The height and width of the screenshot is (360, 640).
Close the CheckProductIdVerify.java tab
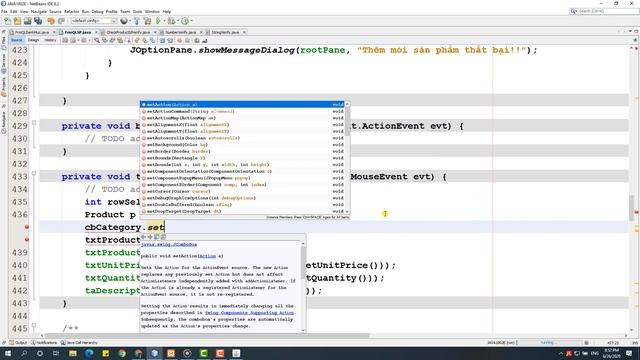155,32
